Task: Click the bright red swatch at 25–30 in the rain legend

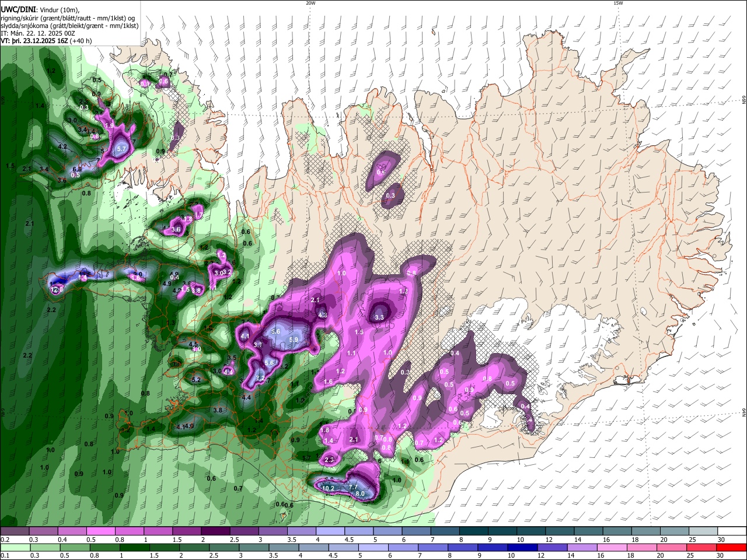Action: point(731,547)
